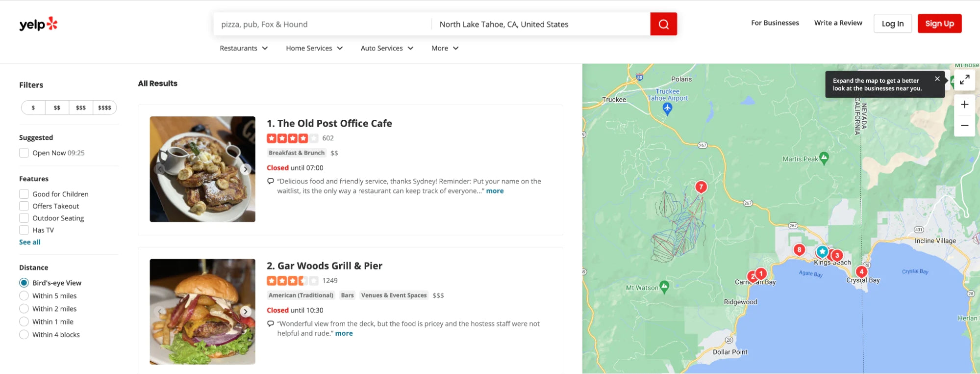Click map pin number 8
This screenshot has width=980, height=374.
tap(799, 250)
